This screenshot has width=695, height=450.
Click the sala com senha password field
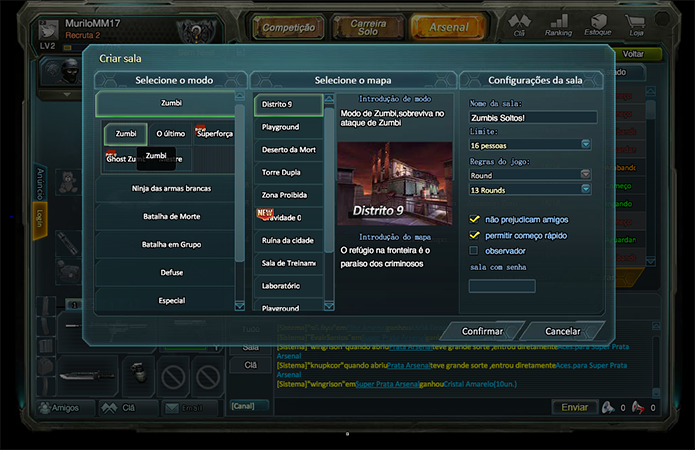coord(502,286)
